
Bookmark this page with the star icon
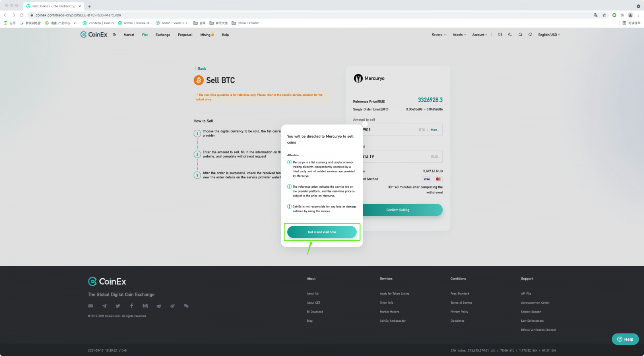[604, 15]
